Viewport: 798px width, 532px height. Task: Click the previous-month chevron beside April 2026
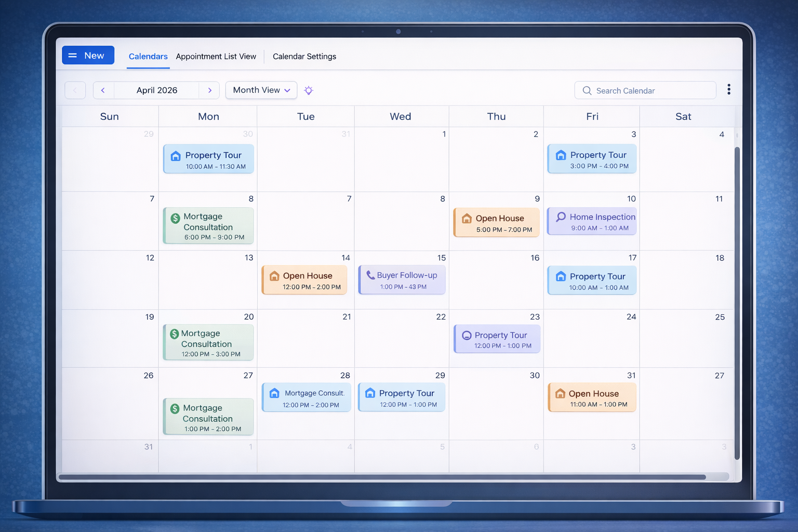pos(103,90)
